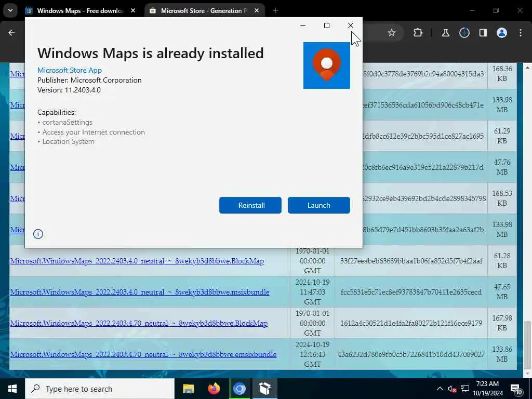Screen dimensions: 532x399
Task: Open the taskbar clock showing 7:23 AM
Action: click(487, 389)
